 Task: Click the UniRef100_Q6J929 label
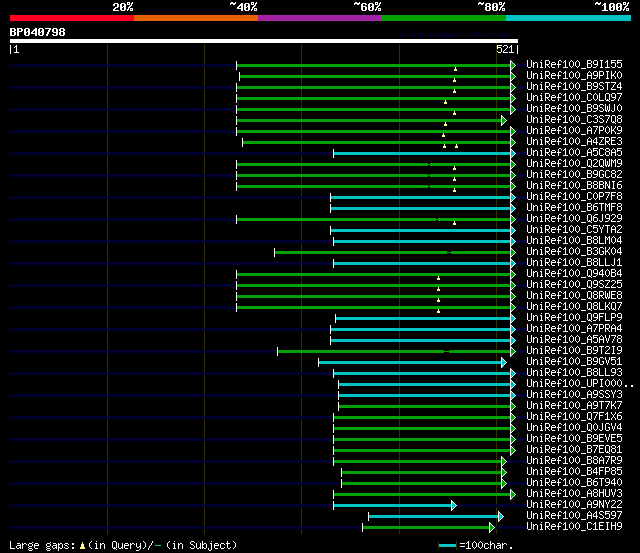click(574, 219)
